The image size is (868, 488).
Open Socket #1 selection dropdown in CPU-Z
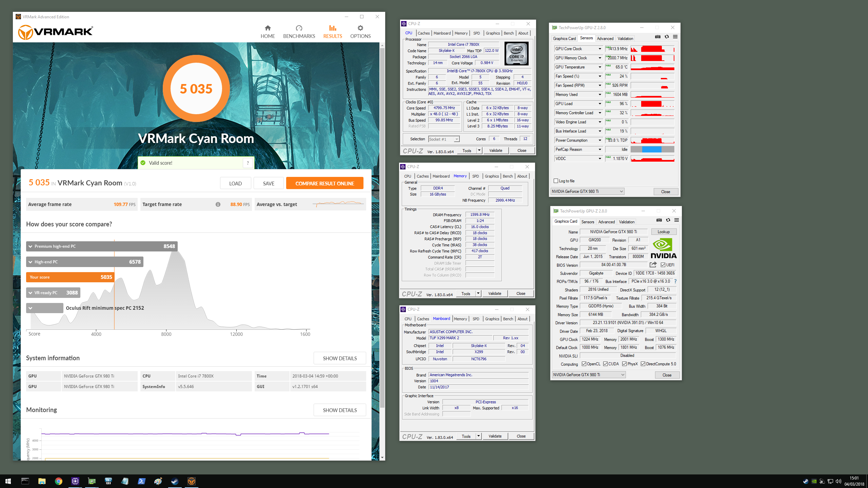444,139
